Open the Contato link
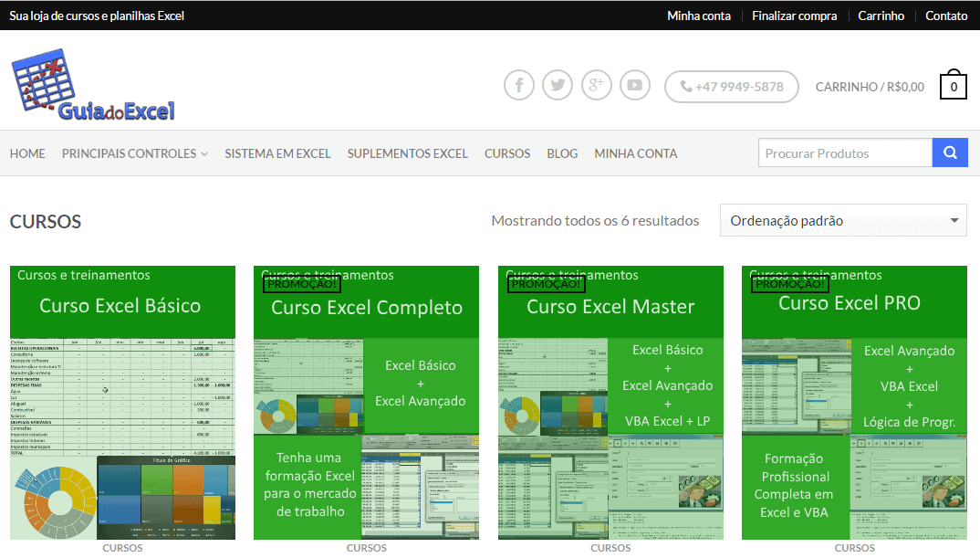The height and width of the screenshot is (558, 980). pos(946,16)
